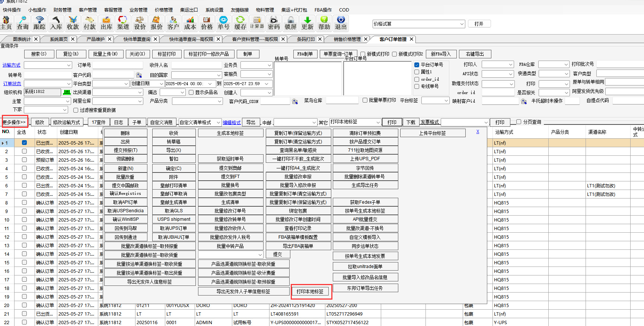Viewport: 644px width, 326px height.
Task: Enable the 分页查询 checkbox
Action: (519, 122)
